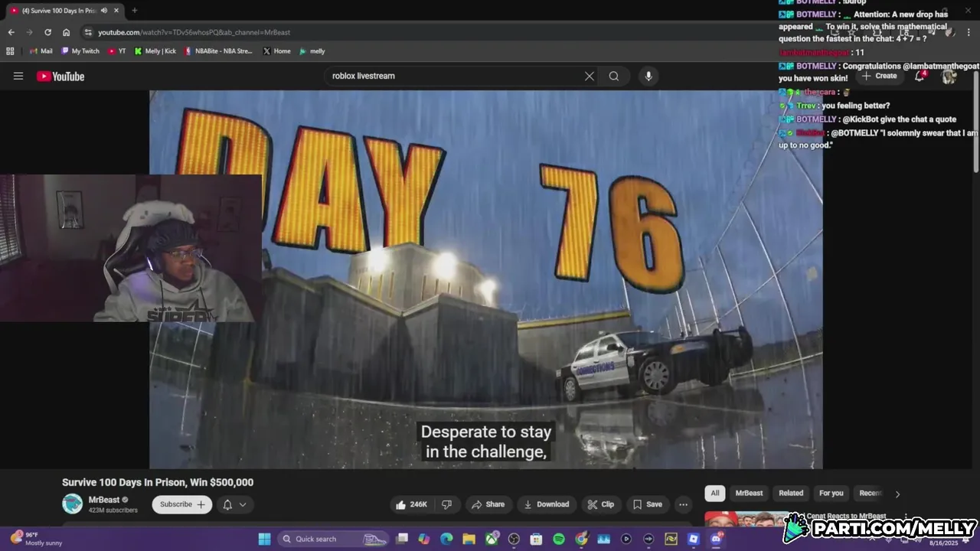Open the browser home page

[67, 32]
